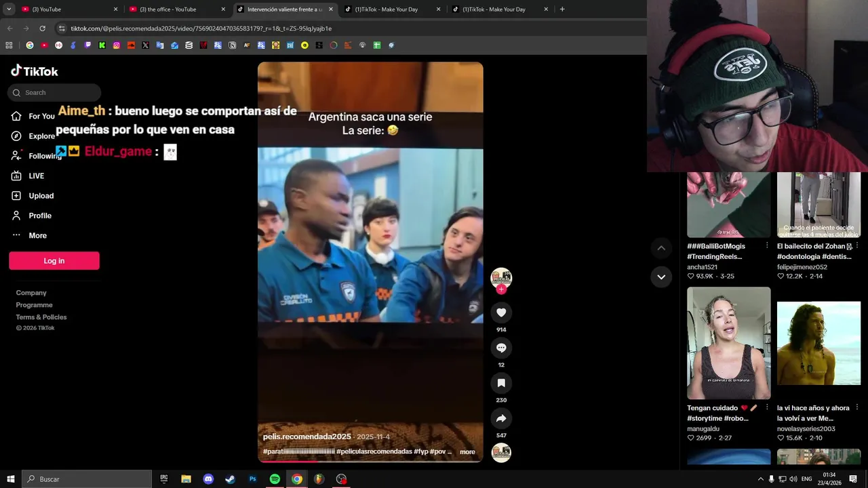Open the tab search dropdown arrow
This screenshot has height=488, width=868.
pyautogui.click(x=9, y=9)
